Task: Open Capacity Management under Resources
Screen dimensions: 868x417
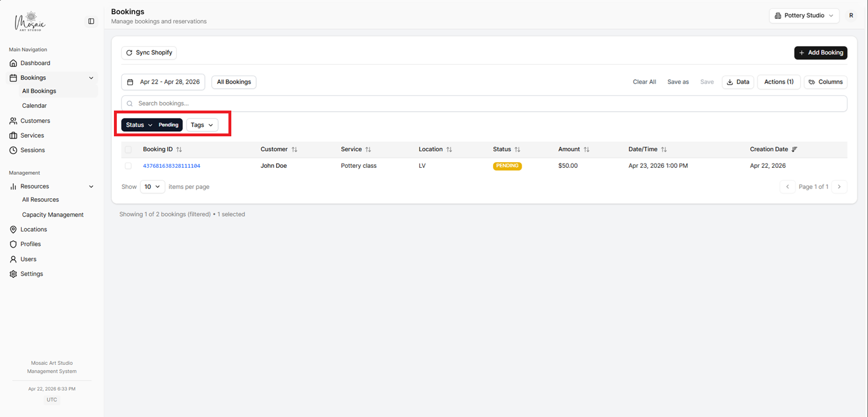Action: point(53,214)
